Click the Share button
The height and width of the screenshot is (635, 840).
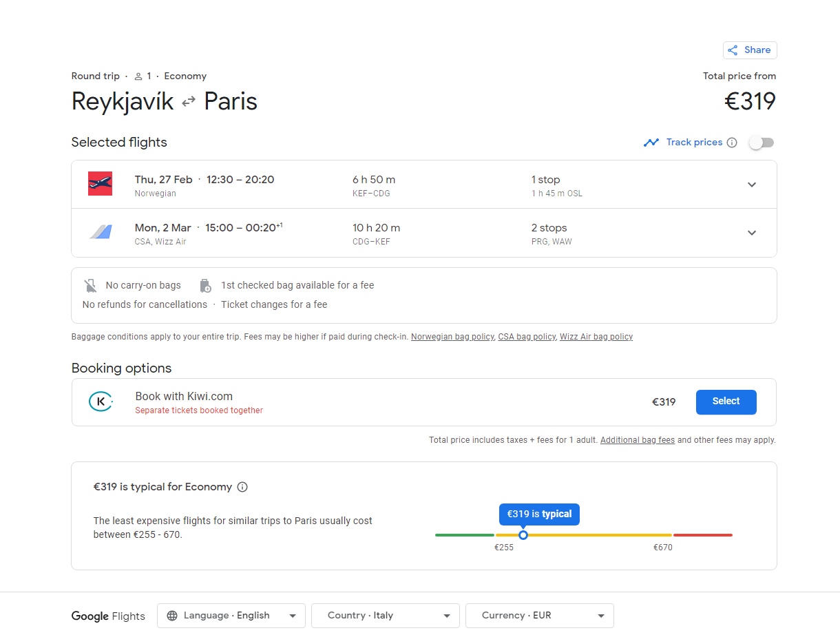click(x=750, y=50)
